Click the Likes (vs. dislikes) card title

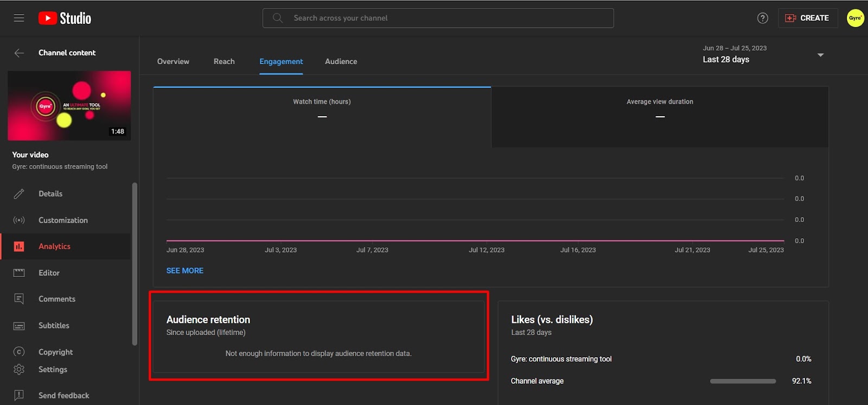[552, 320]
